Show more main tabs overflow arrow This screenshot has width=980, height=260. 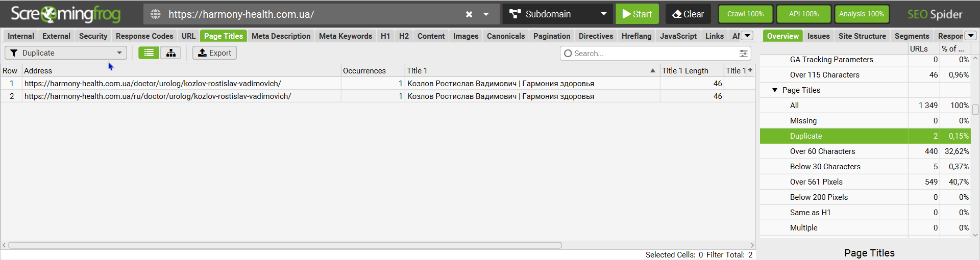pos(747,36)
